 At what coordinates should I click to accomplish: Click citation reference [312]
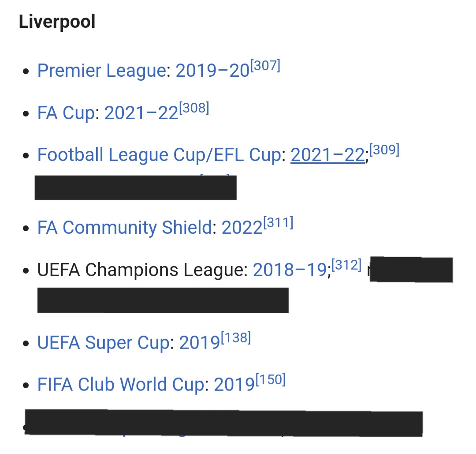click(347, 265)
